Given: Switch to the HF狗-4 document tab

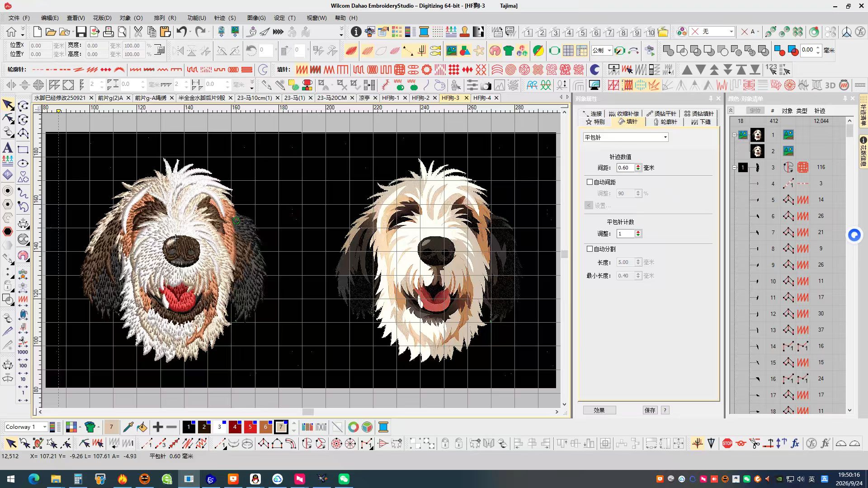Looking at the screenshot, I should click(x=482, y=98).
